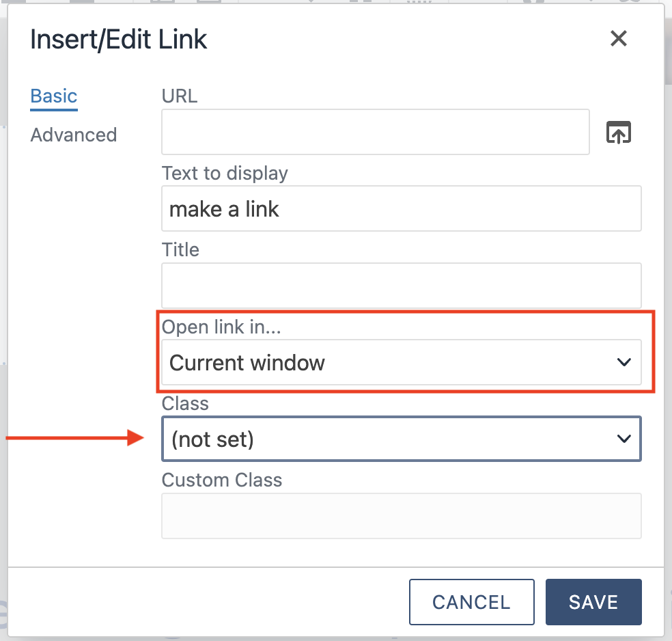
Task: Click the 'Open link in...' label
Action: click(x=221, y=327)
